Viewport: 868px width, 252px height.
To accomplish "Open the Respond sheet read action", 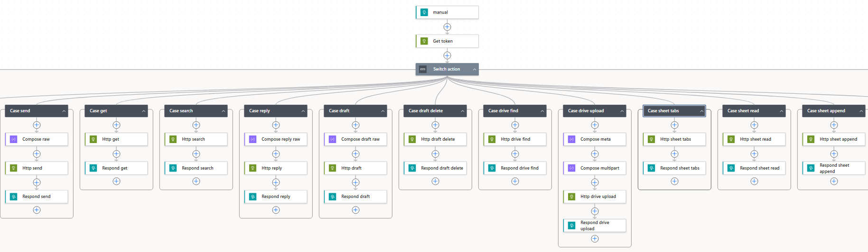I will (754, 168).
